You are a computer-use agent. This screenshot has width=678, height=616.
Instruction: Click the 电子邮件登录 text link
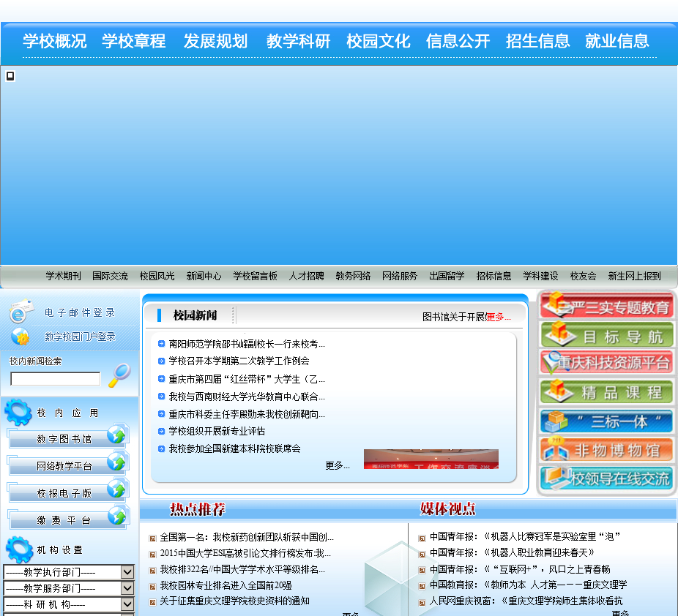click(x=80, y=312)
